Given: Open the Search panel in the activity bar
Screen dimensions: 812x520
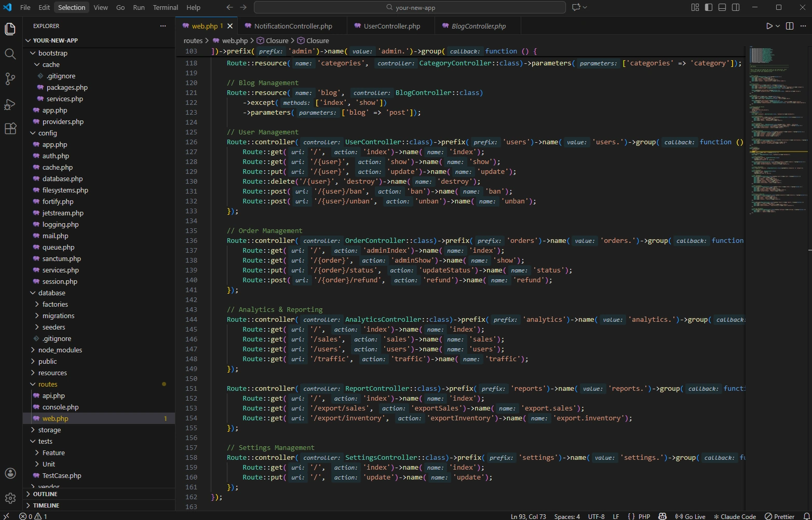Looking at the screenshot, I should click(x=10, y=53).
